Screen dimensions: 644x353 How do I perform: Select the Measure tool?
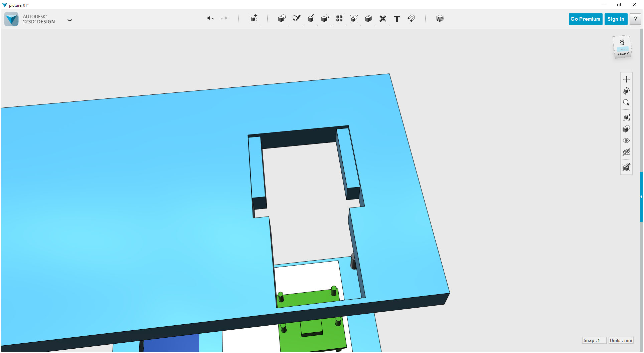(x=383, y=19)
